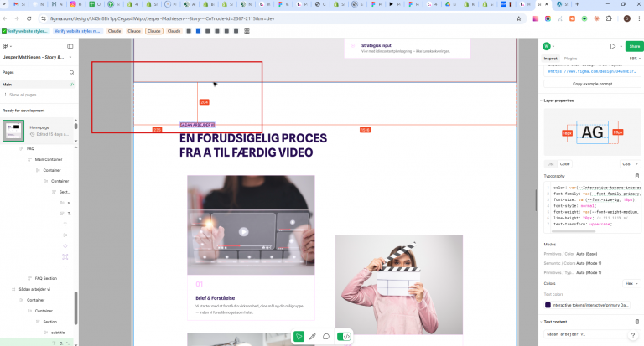Search pages with the magnifier icon

pos(71,72)
